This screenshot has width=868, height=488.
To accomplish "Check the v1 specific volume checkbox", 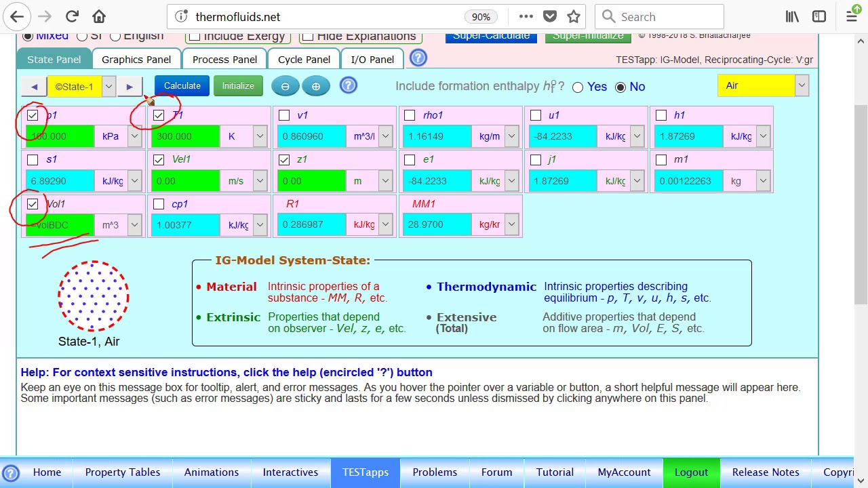I will click(x=284, y=115).
